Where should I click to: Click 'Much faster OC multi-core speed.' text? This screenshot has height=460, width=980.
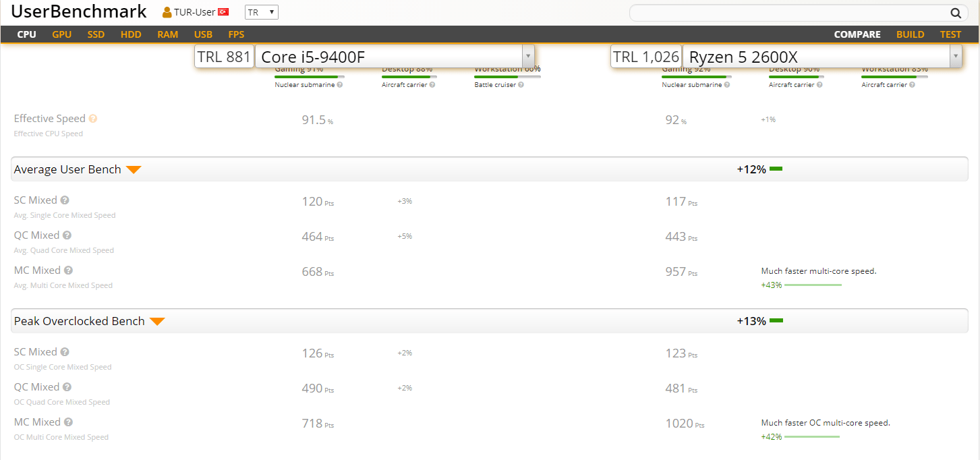[x=826, y=423]
